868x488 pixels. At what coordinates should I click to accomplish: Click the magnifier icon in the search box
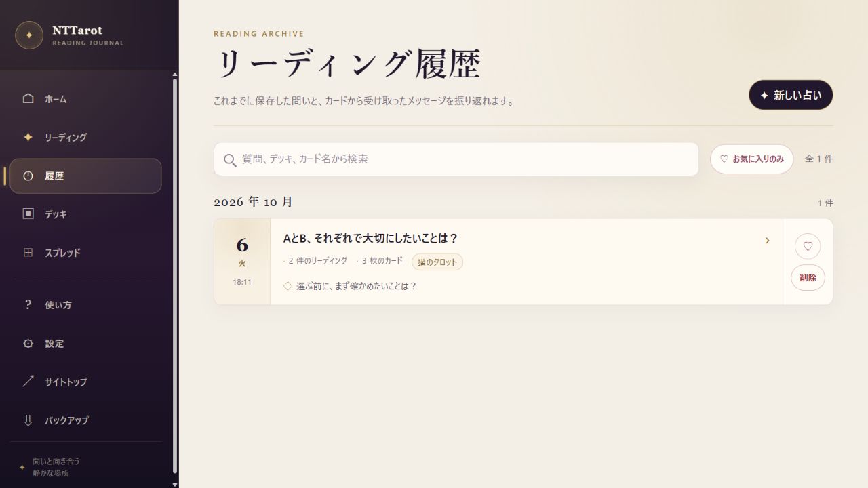[230, 160]
